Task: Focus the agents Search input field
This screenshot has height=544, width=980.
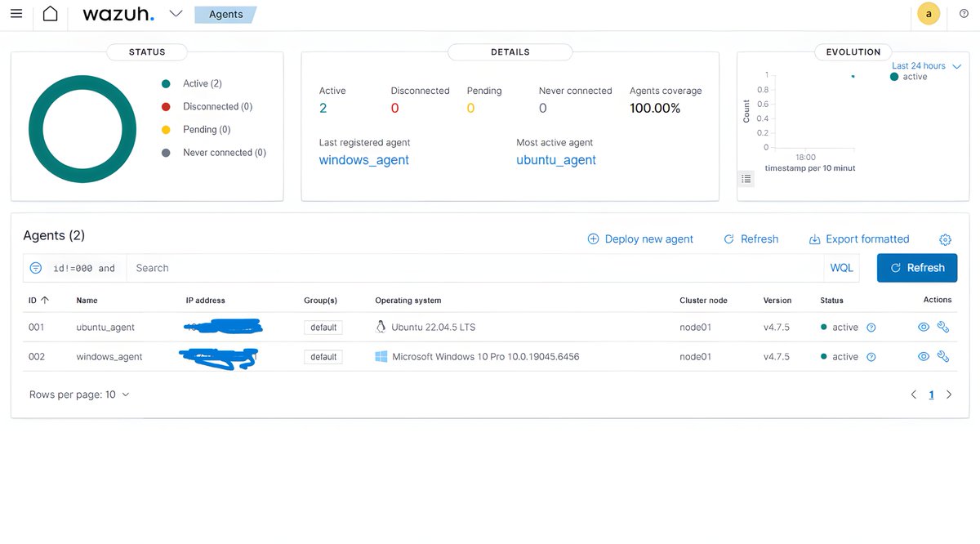Action: tap(474, 268)
